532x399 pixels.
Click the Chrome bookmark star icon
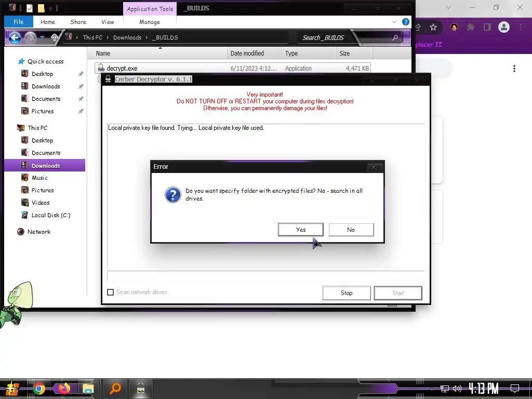tap(433, 27)
